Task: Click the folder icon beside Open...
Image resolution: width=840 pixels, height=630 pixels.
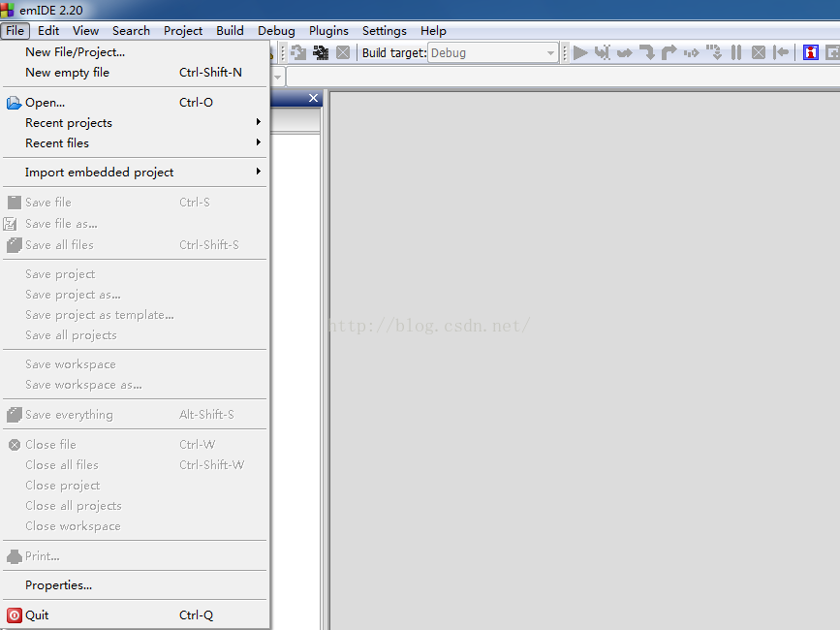Action: (14, 103)
